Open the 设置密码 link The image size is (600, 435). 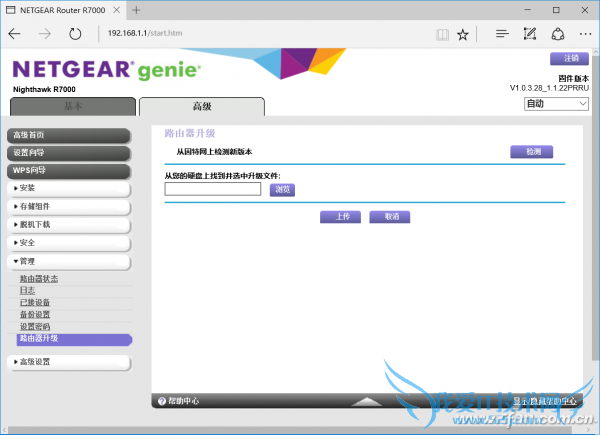[x=35, y=327]
